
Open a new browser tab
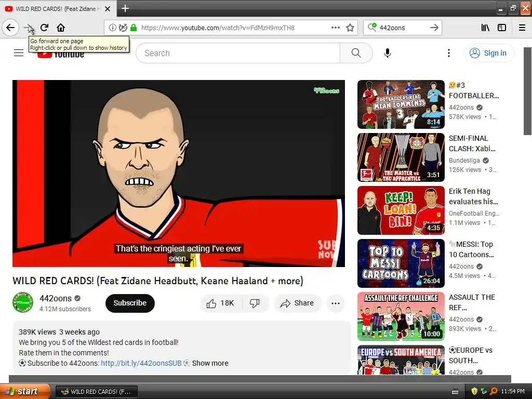click(x=125, y=8)
